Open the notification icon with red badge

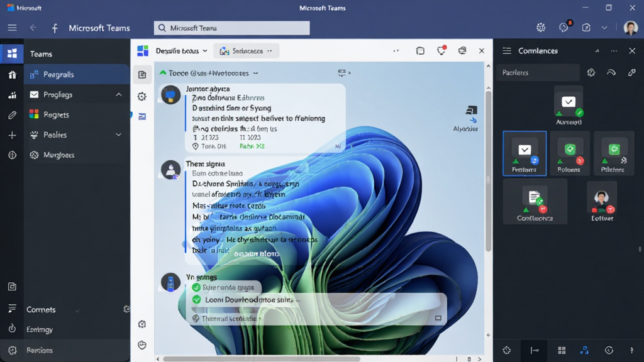(564, 27)
